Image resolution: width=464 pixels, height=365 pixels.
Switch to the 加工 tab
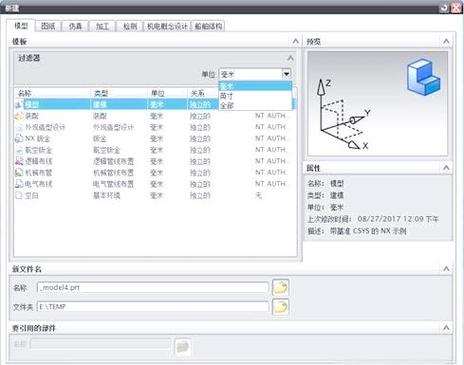pos(103,26)
